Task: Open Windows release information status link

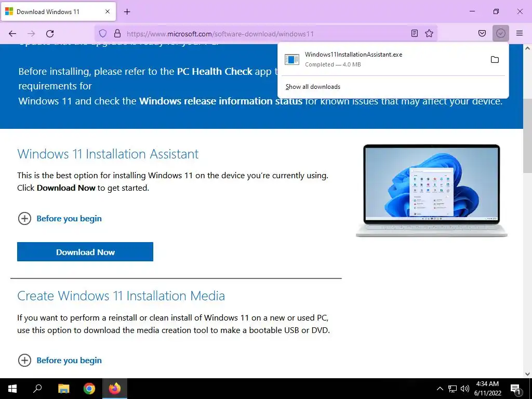Action: point(220,101)
